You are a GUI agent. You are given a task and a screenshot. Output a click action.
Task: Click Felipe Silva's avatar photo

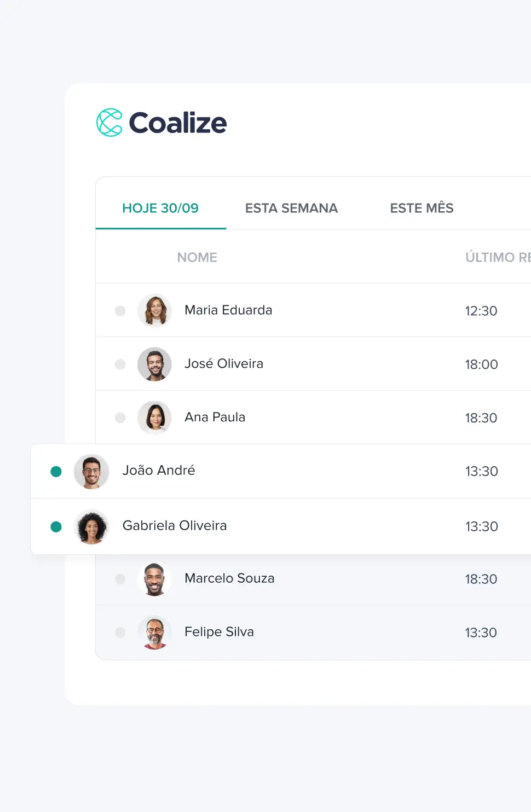pos(155,633)
